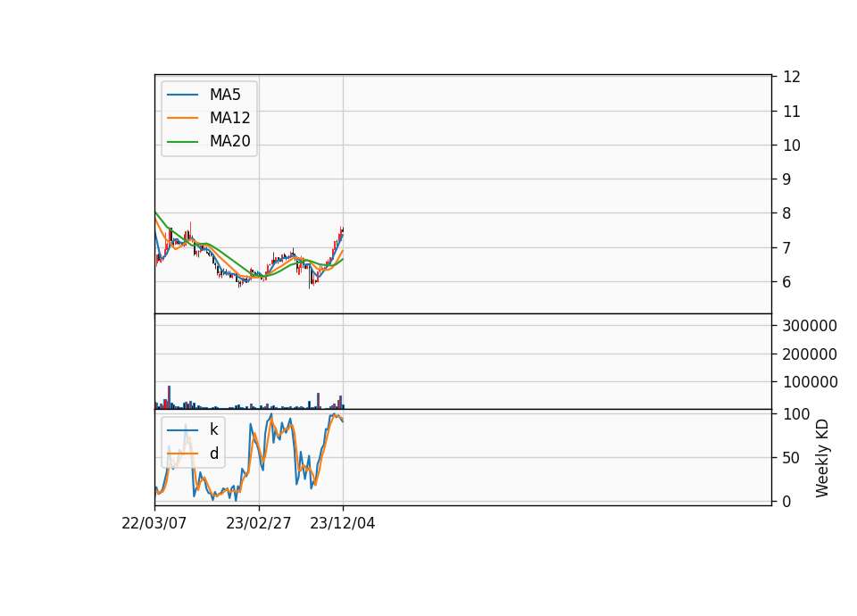Click the 22/03/07 date axis label
Screen dimensions: 857x616
154,523
